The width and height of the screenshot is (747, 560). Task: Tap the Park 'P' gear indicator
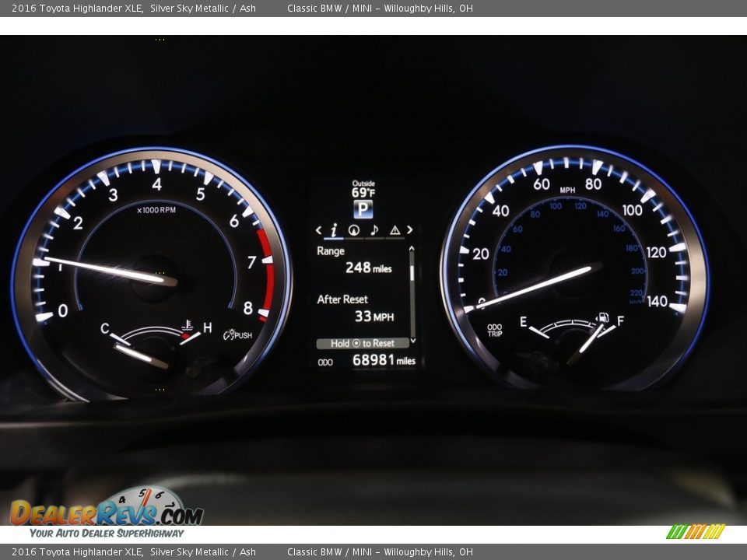click(x=363, y=209)
